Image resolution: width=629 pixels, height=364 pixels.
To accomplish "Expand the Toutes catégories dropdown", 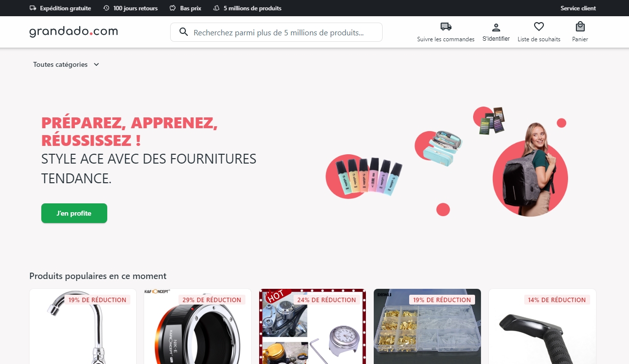I will click(x=66, y=64).
